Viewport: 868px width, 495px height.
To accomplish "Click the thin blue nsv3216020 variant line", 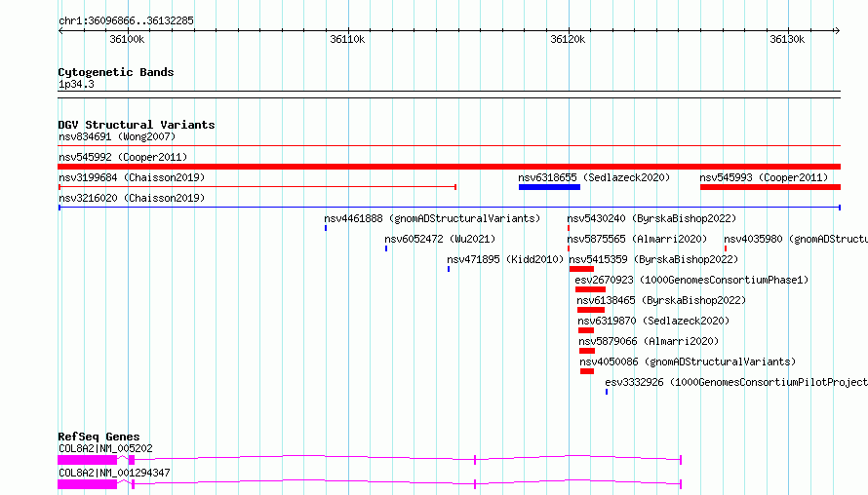I will [x=450, y=208].
